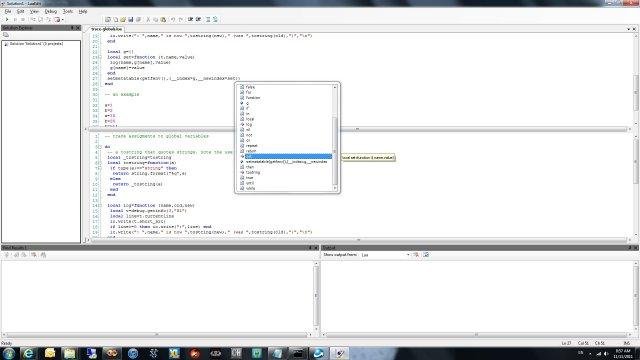Image resolution: width=640 pixels, height=360 pixels.
Task: Click the second icon right of the output source dropdown
Action: pos(426,255)
